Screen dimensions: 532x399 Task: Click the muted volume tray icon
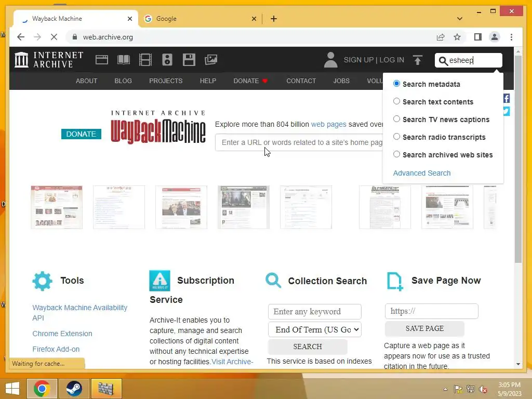[483, 389]
